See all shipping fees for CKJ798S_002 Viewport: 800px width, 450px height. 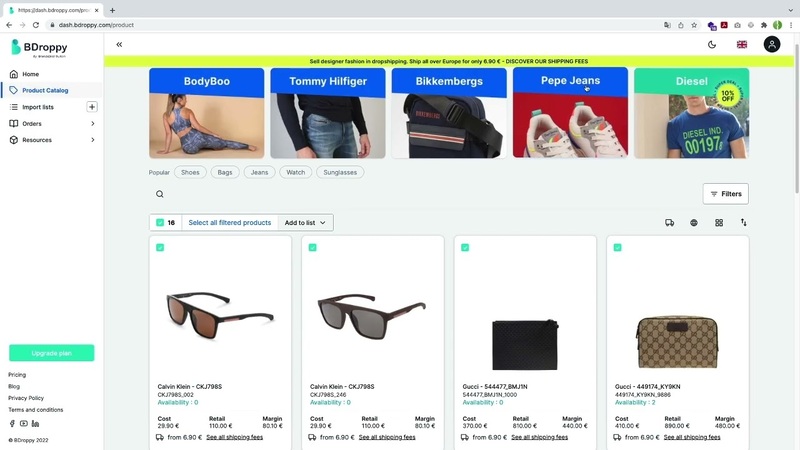click(x=235, y=437)
